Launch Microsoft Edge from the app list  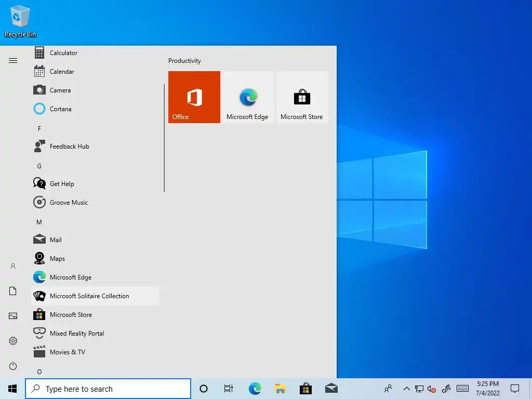click(96, 277)
